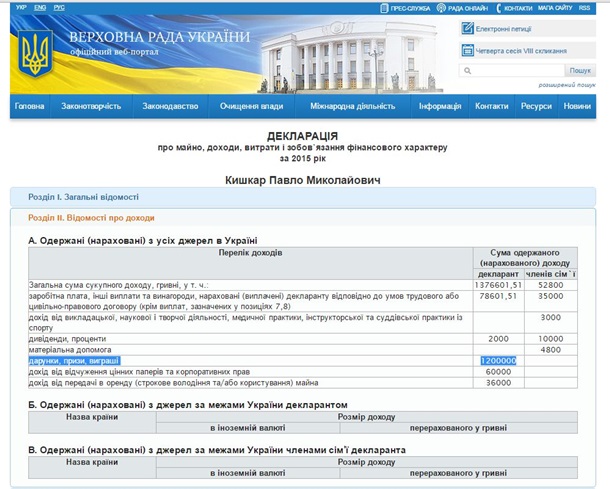Click the Рада онлайн broadcast icon
The image size is (610, 489).
[441, 8]
